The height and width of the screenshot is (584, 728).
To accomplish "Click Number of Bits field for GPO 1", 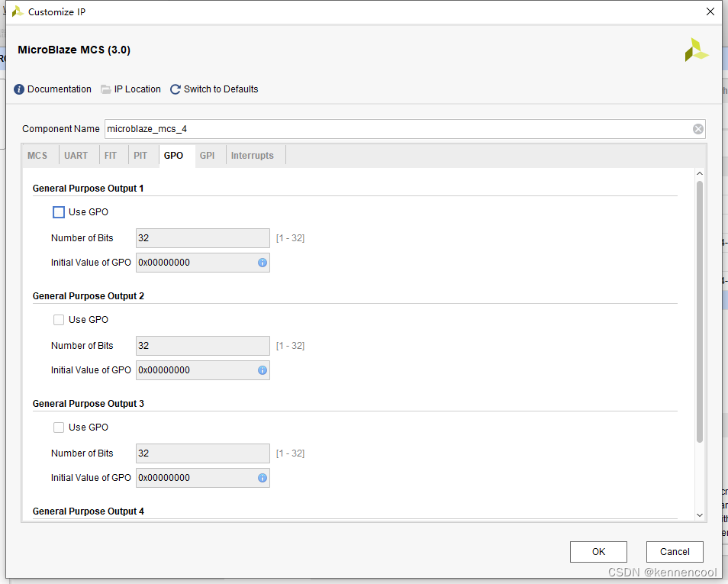I will pos(203,238).
